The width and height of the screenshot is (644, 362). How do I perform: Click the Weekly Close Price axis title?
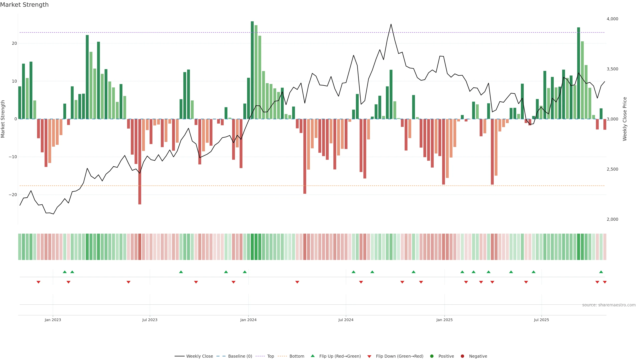pos(625,119)
